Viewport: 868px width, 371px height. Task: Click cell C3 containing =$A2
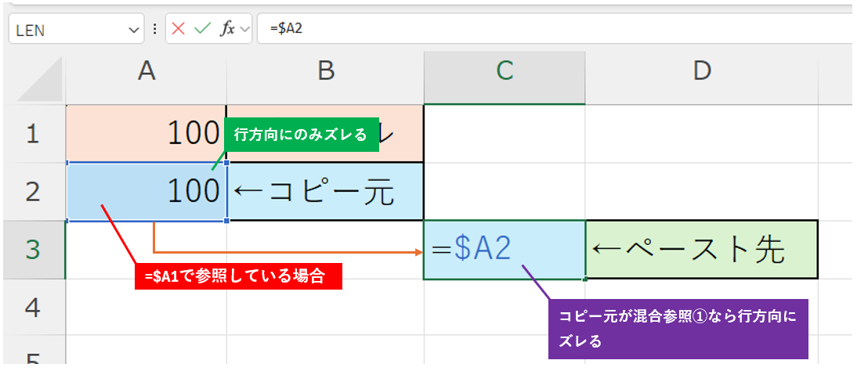[x=504, y=250]
